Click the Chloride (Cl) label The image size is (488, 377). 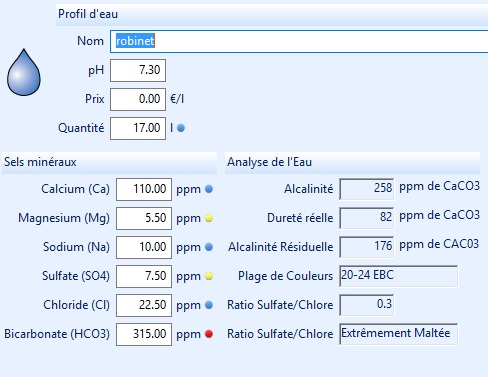pos(76,305)
